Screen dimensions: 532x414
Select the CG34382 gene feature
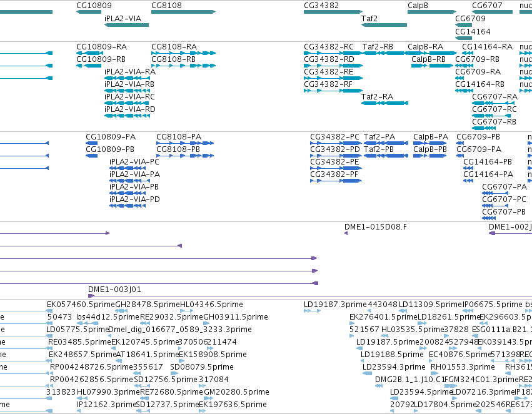click(x=333, y=12)
